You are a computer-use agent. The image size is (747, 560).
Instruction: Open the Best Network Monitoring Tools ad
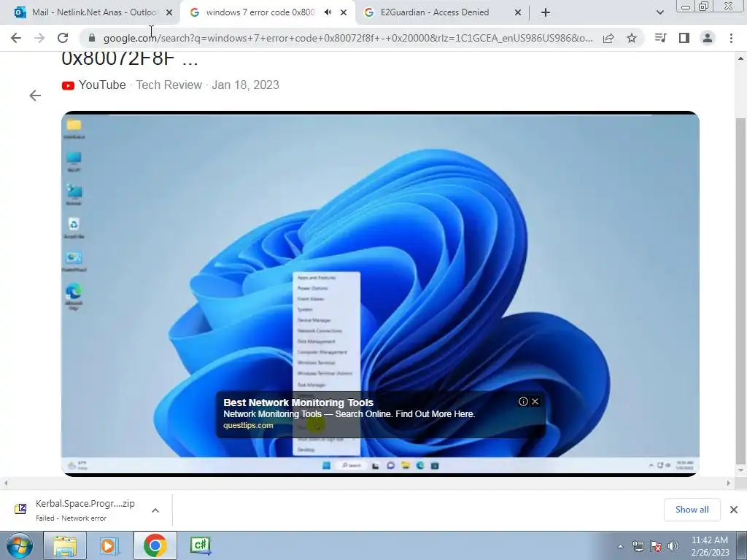tap(298, 402)
